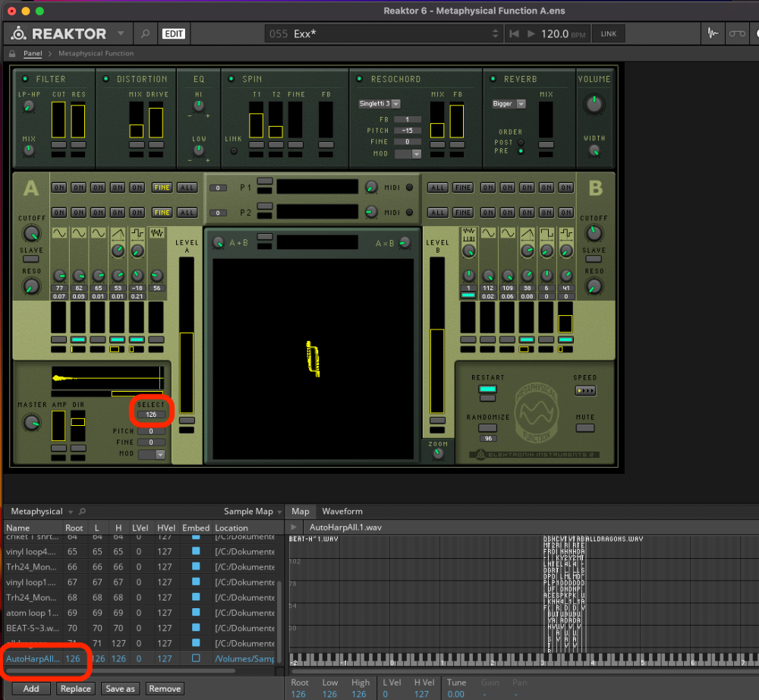Click the LEVEL A fader

pyautogui.click(x=187, y=335)
